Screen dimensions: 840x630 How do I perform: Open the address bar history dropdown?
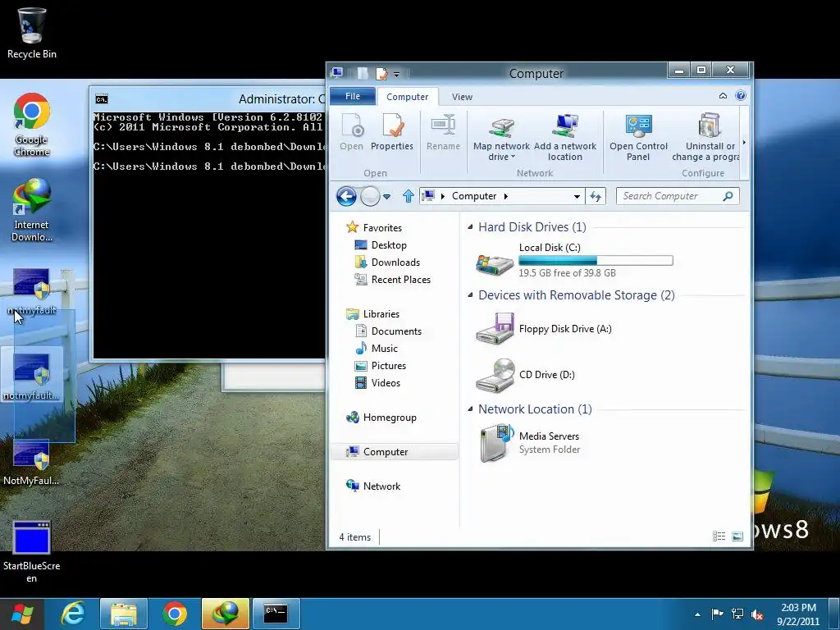click(x=577, y=197)
